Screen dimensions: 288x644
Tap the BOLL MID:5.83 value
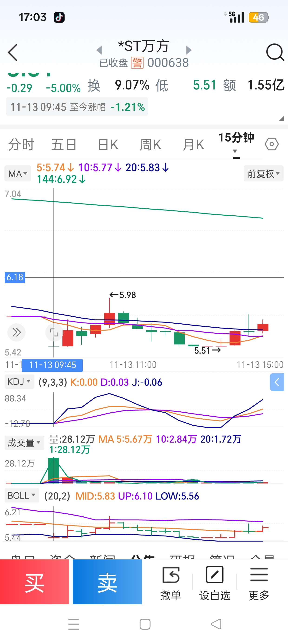[x=95, y=496]
